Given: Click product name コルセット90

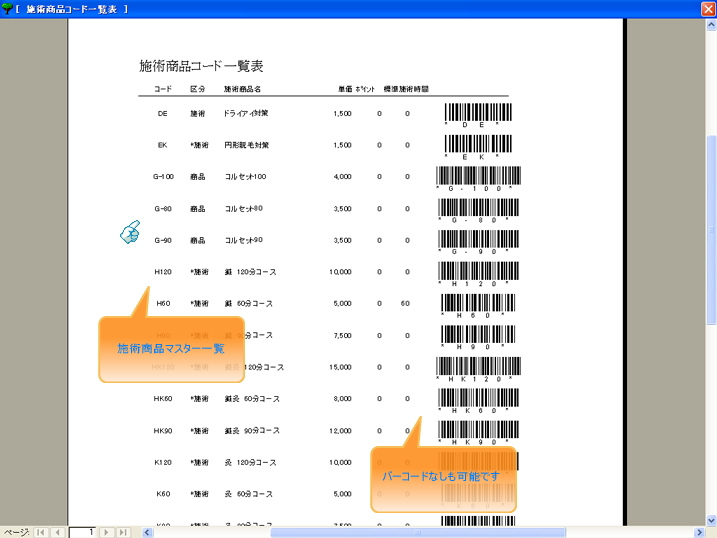Looking at the screenshot, I should pyautogui.click(x=243, y=240).
